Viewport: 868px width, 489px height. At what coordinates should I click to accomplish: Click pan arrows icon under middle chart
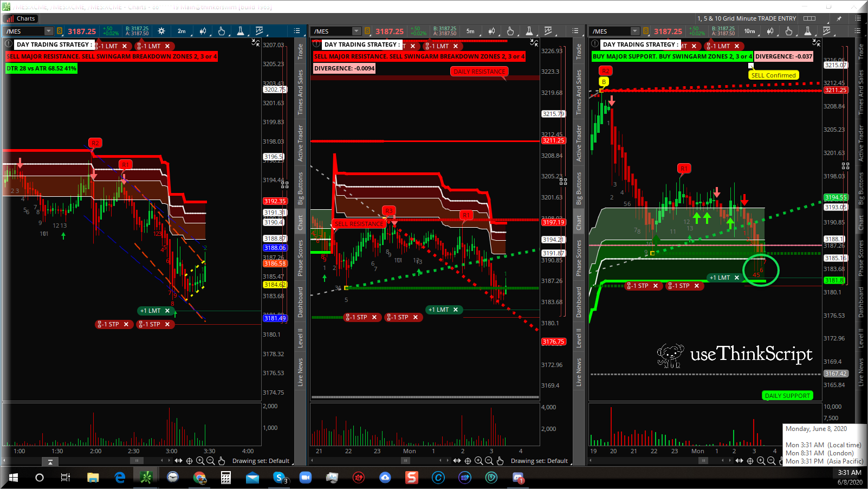coord(457,461)
